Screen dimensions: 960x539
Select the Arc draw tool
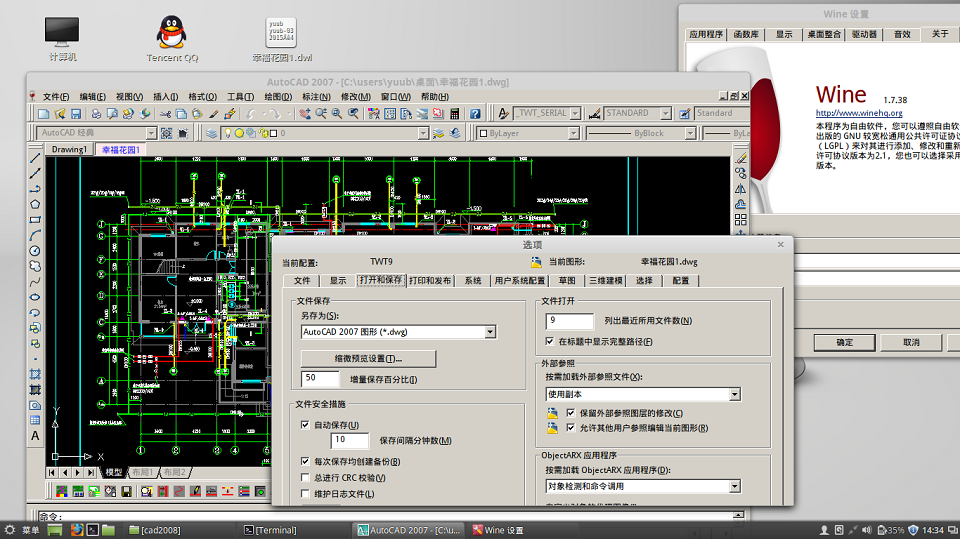coord(35,235)
